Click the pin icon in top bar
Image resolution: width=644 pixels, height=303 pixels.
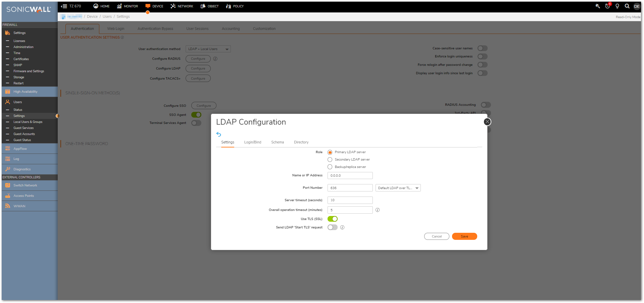(x=597, y=6)
